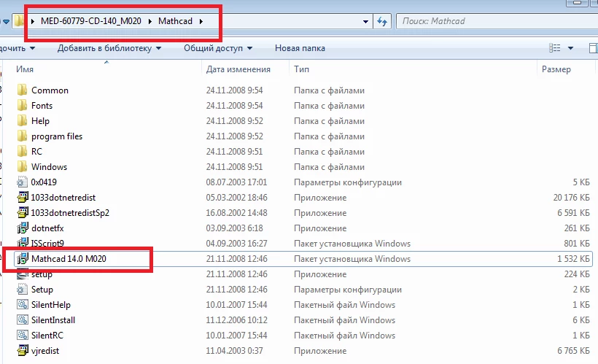598x364 pixels.
Task: Open the 'Добавить в библиотеку' menu
Action: point(109,48)
